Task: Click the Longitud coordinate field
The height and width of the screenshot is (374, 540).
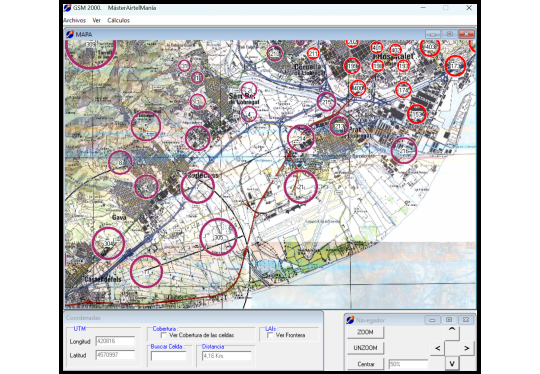Action: coord(115,341)
